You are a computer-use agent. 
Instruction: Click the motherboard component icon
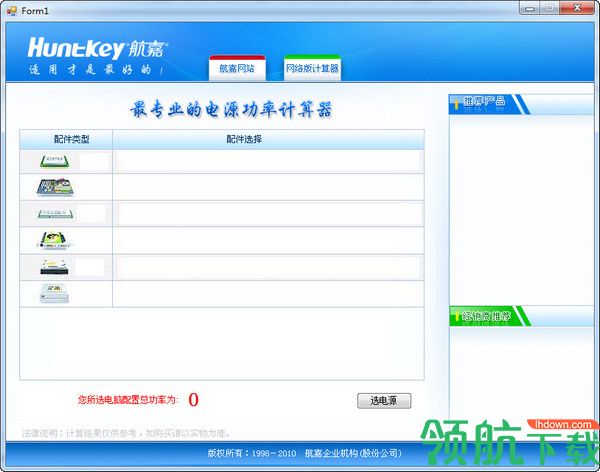coord(54,187)
